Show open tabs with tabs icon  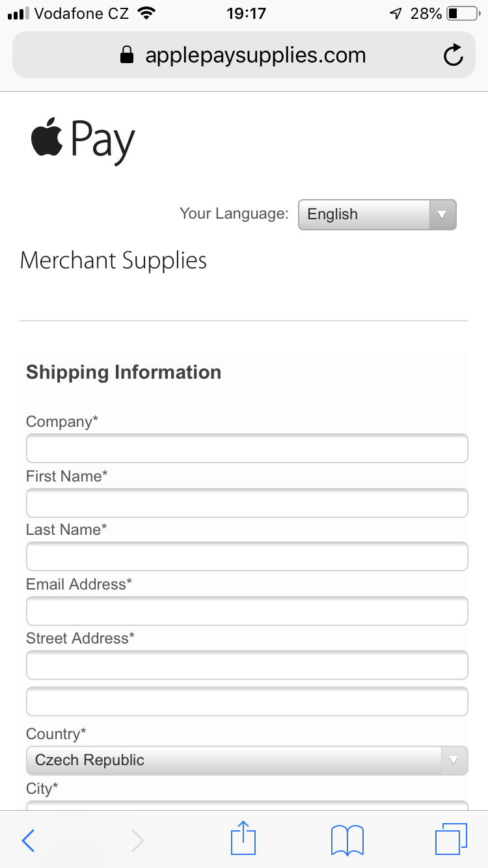(x=451, y=839)
